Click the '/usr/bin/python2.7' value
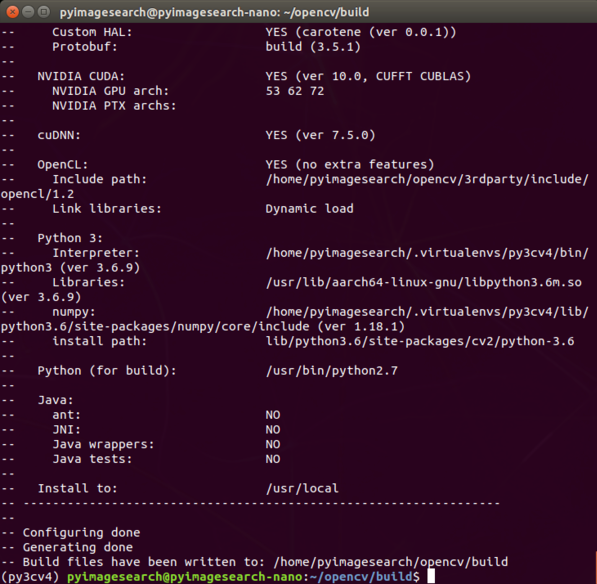Screen dimensions: 597x584 332,371
